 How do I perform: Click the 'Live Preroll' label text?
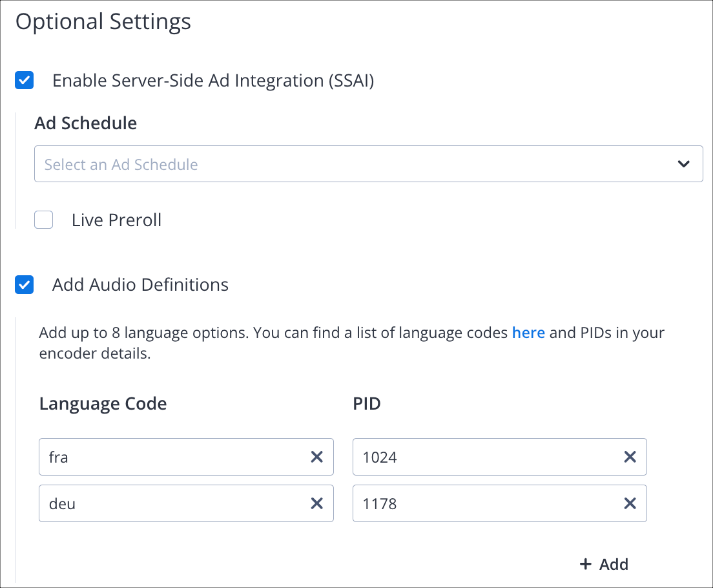click(117, 220)
